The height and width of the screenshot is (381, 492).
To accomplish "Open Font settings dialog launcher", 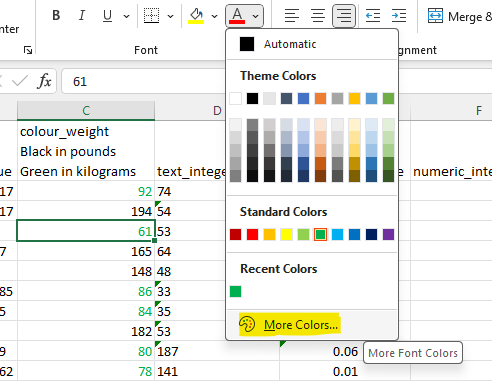I will 28,50.
